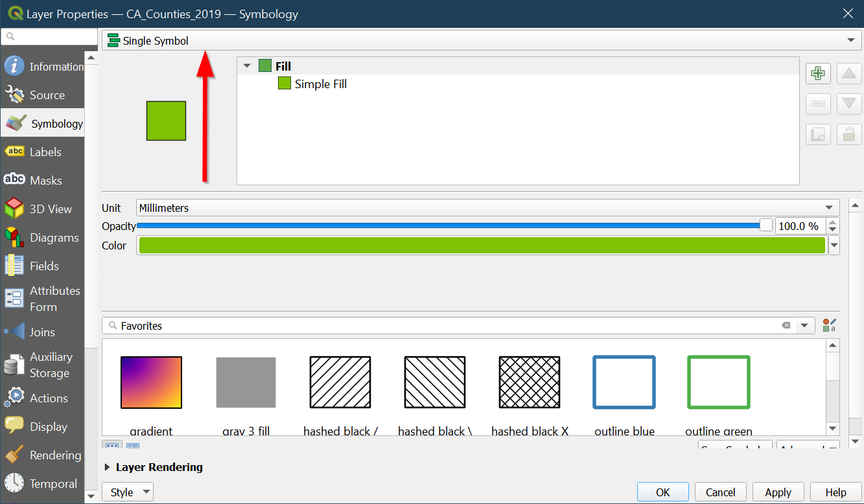864x504 pixels.
Task: Expand the Layer Rendering section
Action: point(108,467)
